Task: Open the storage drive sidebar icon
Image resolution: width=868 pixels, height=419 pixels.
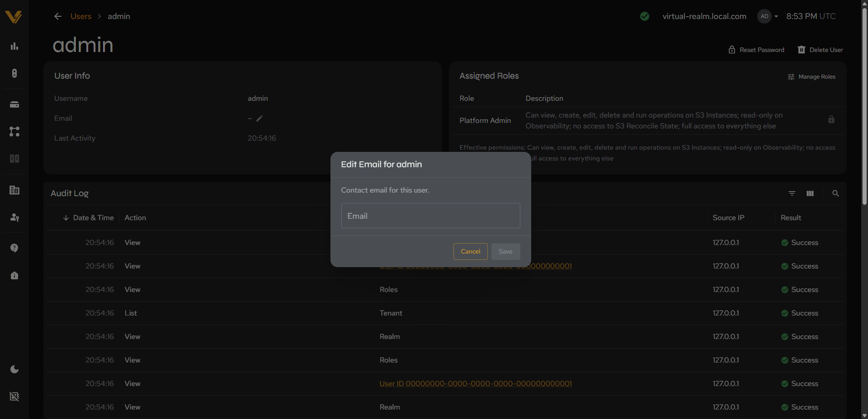Action: (x=14, y=104)
